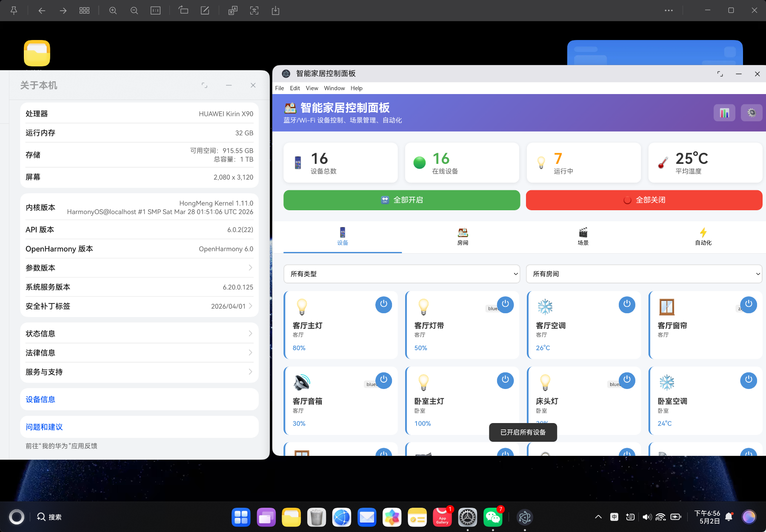Open the View menu
The height and width of the screenshot is (532, 766).
[312, 88]
